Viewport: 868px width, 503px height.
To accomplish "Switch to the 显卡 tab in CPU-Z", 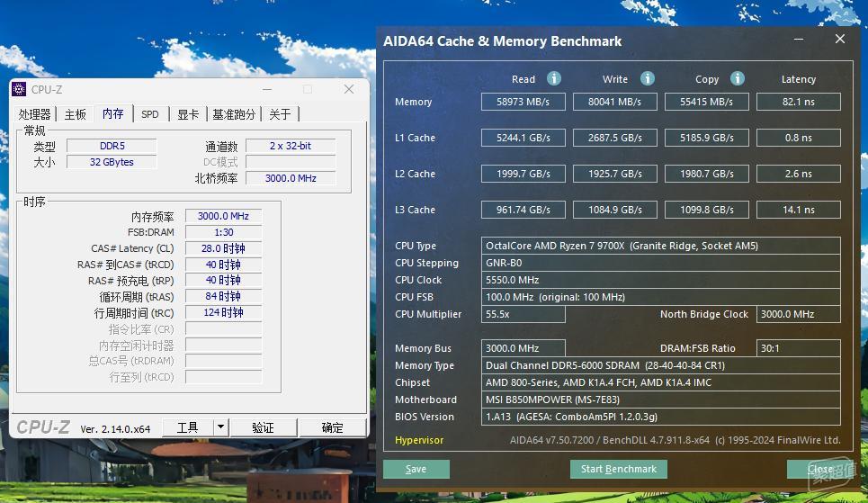I will (188, 114).
